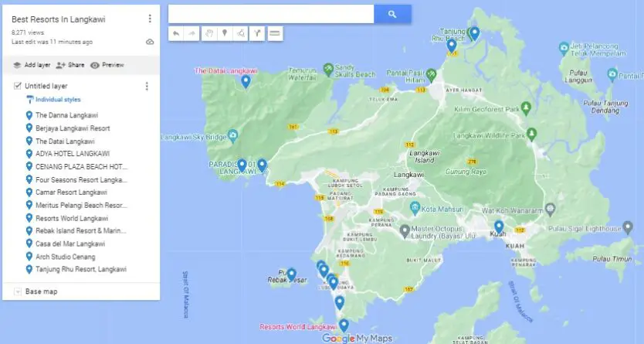Click into the map search box

(271, 15)
